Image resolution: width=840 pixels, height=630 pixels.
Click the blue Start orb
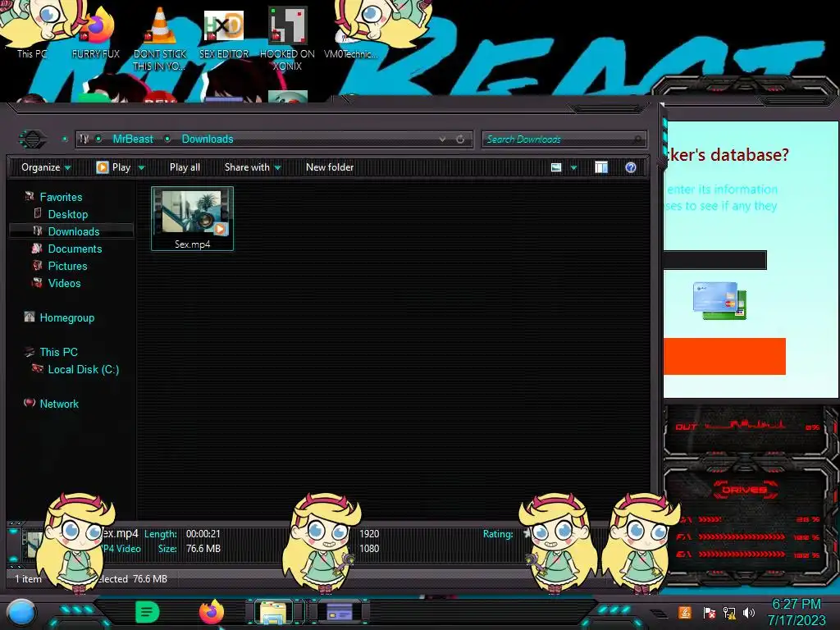pyautogui.click(x=21, y=613)
